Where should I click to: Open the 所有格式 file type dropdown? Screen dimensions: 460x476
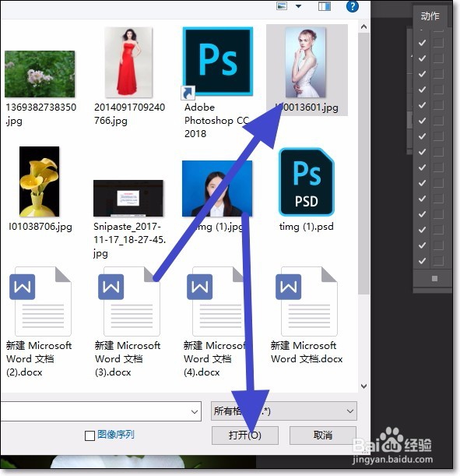[x=284, y=411]
